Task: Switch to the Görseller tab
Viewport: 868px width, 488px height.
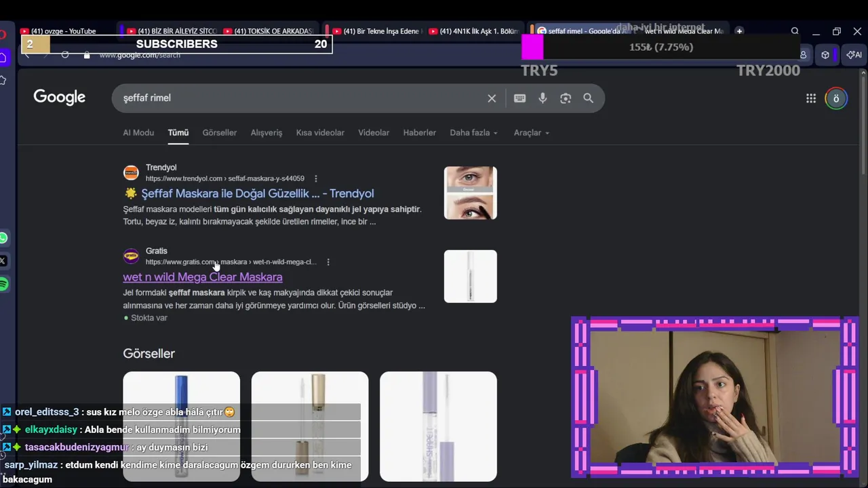Action: (220, 133)
